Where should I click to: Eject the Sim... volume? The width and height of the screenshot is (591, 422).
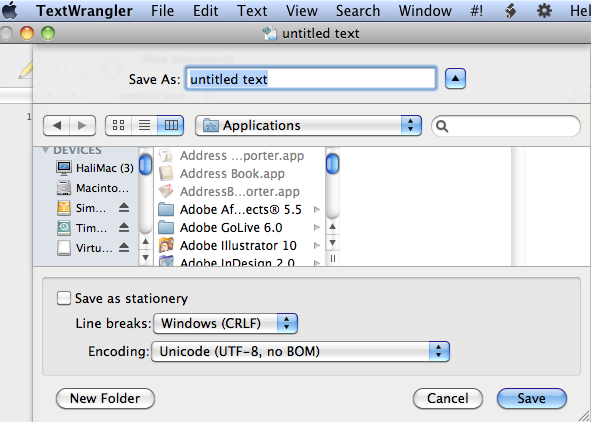(124, 208)
